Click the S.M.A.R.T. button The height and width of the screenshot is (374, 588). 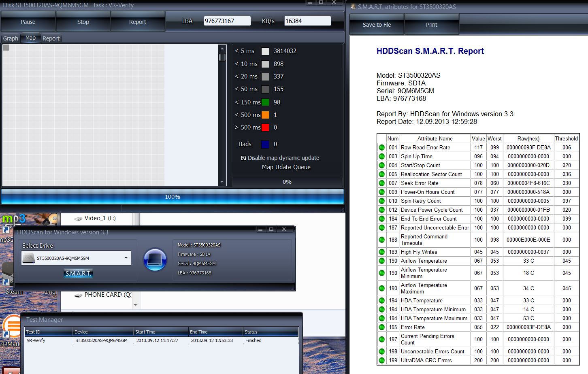(x=79, y=274)
